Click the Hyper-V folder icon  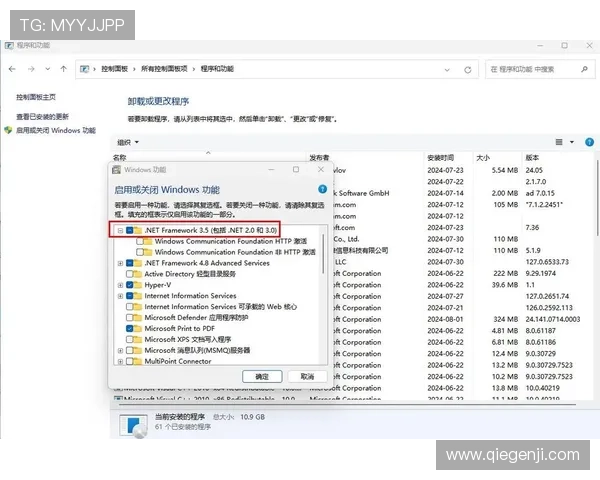click(x=137, y=285)
